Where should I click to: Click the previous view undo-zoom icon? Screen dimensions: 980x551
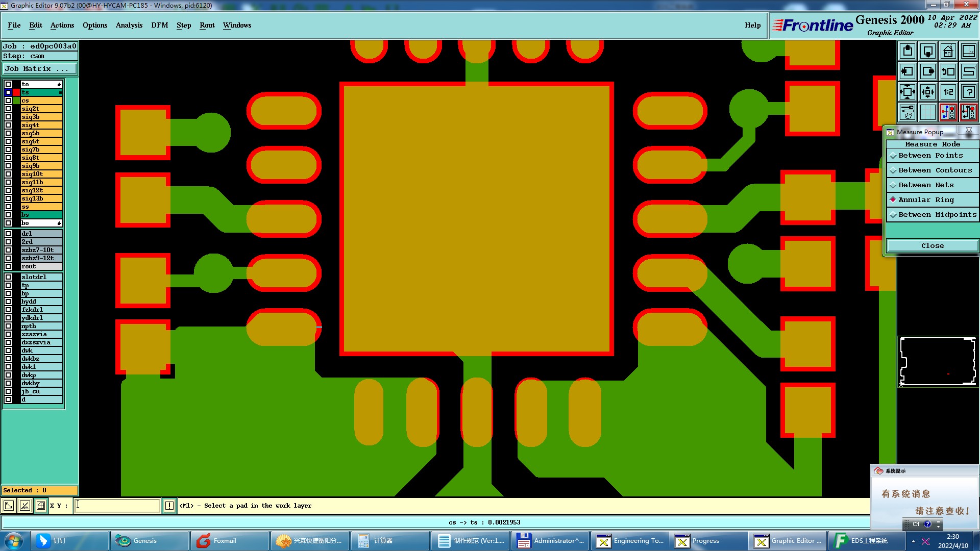[948, 71]
